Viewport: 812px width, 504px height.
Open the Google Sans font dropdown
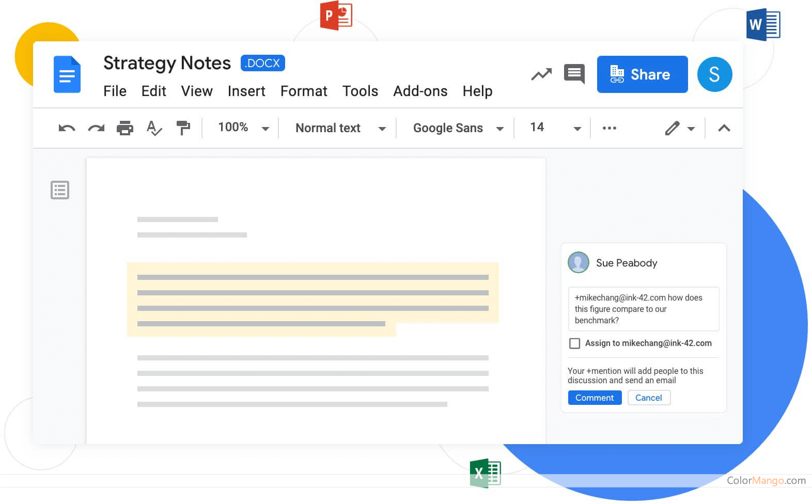[x=458, y=128]
